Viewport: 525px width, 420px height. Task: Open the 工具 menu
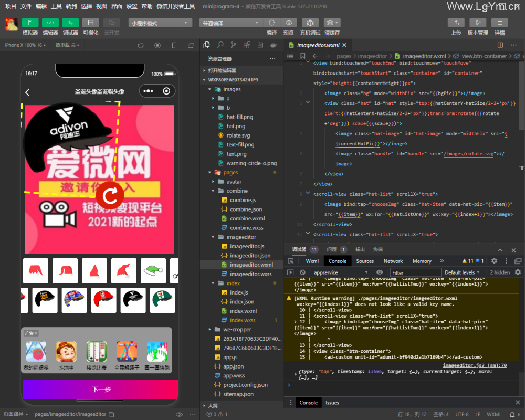[x=56, y=6]
